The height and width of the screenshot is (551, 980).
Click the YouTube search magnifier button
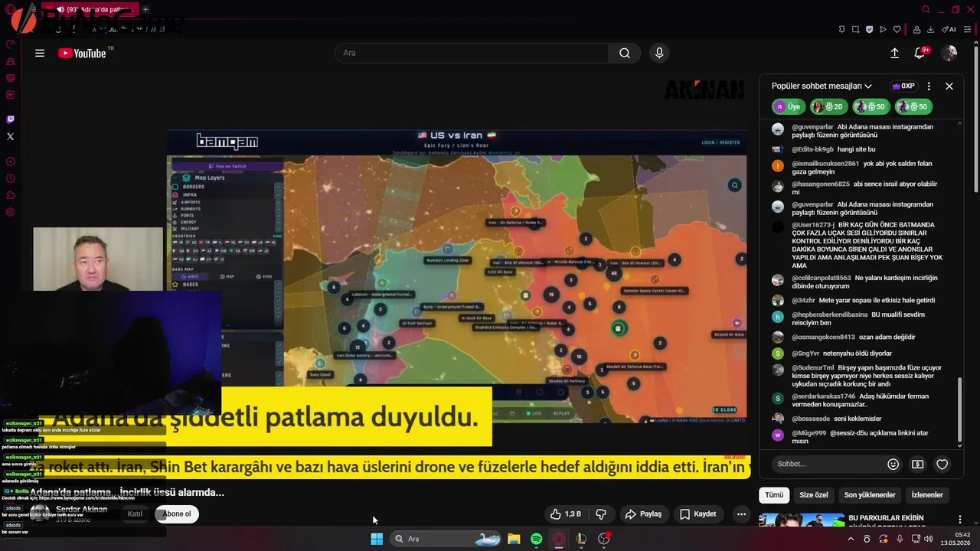pos(625,53)
